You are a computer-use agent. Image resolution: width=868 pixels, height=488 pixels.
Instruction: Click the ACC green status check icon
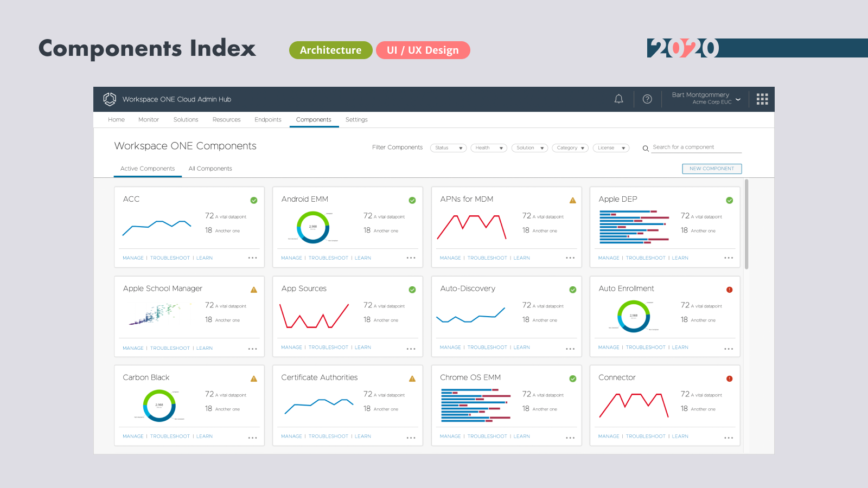[254, 201]
